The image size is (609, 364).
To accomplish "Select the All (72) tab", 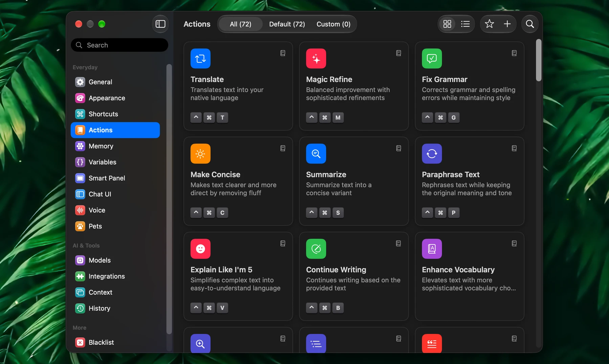I will click(241, 24).
